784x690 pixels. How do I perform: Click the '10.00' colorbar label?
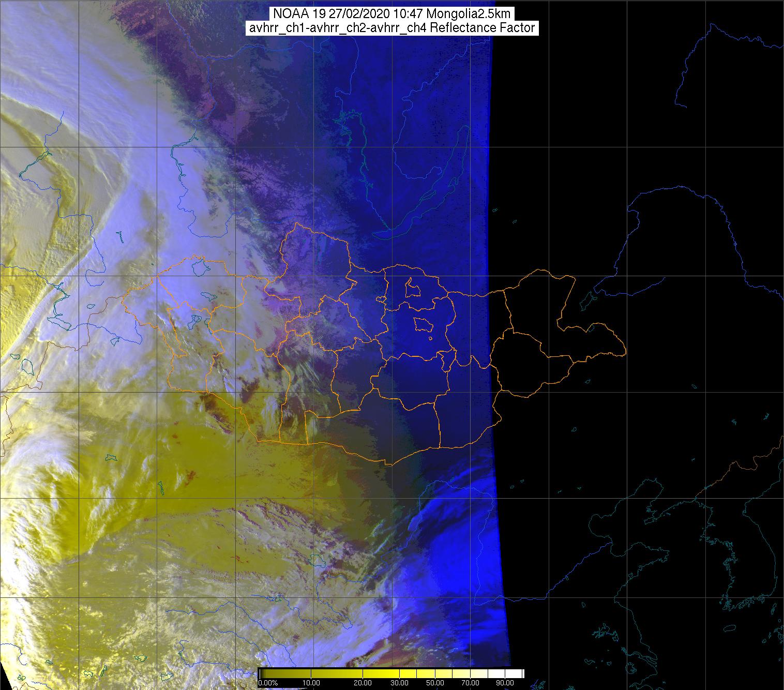point(311,683)
